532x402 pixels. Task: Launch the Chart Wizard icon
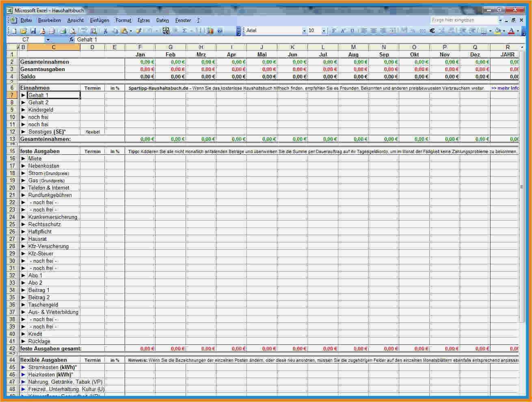pyautogui.click(x=210, y=30)
